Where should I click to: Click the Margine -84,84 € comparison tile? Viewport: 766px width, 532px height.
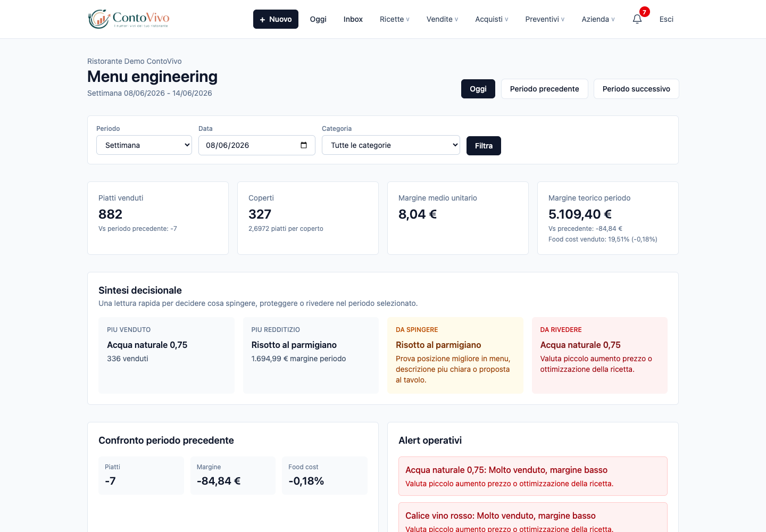coord(233,476)
